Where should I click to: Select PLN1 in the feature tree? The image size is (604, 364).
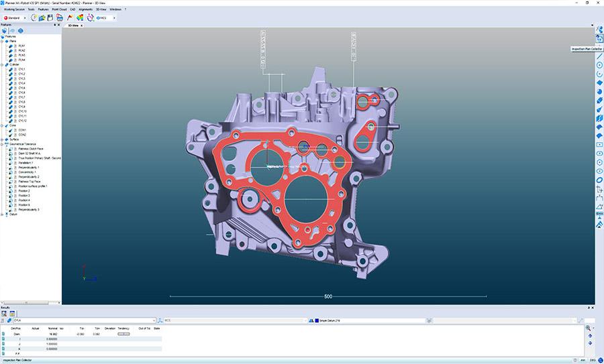(22, 46)
